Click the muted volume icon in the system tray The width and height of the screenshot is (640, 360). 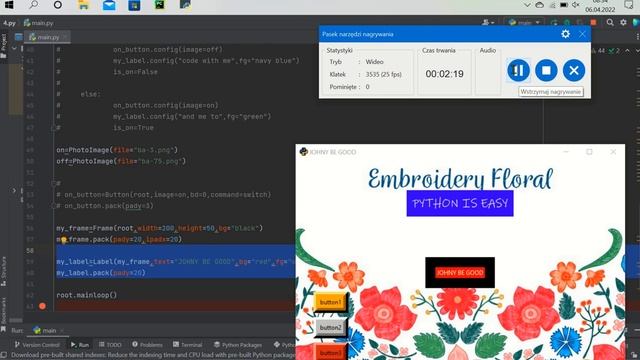(x=576, y=5)
